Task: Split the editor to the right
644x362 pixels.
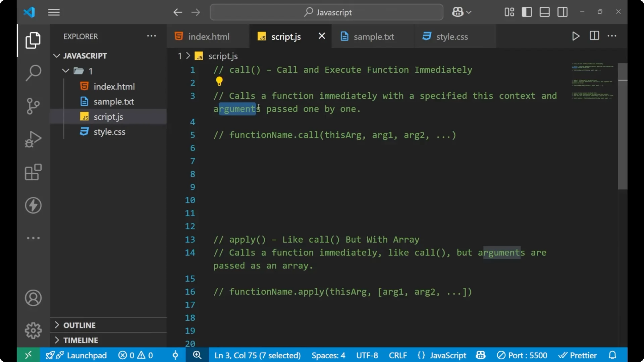Action: coord(594,36)
